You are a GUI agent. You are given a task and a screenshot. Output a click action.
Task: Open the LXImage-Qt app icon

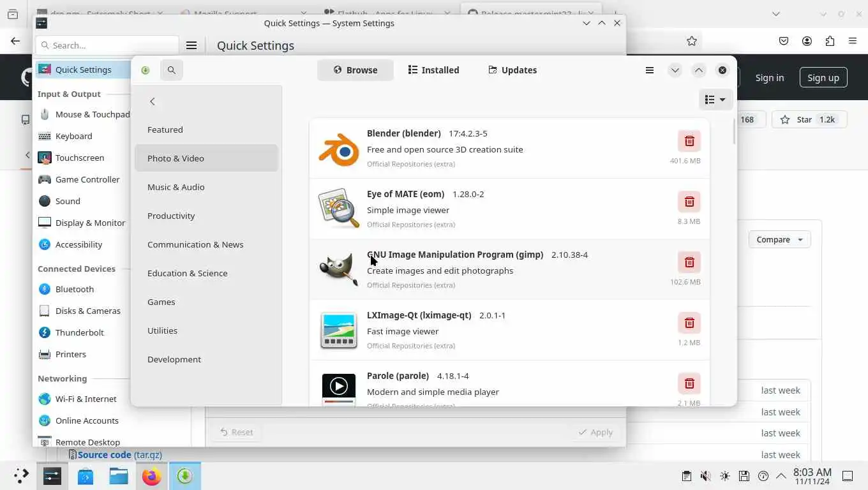[338, 330]
